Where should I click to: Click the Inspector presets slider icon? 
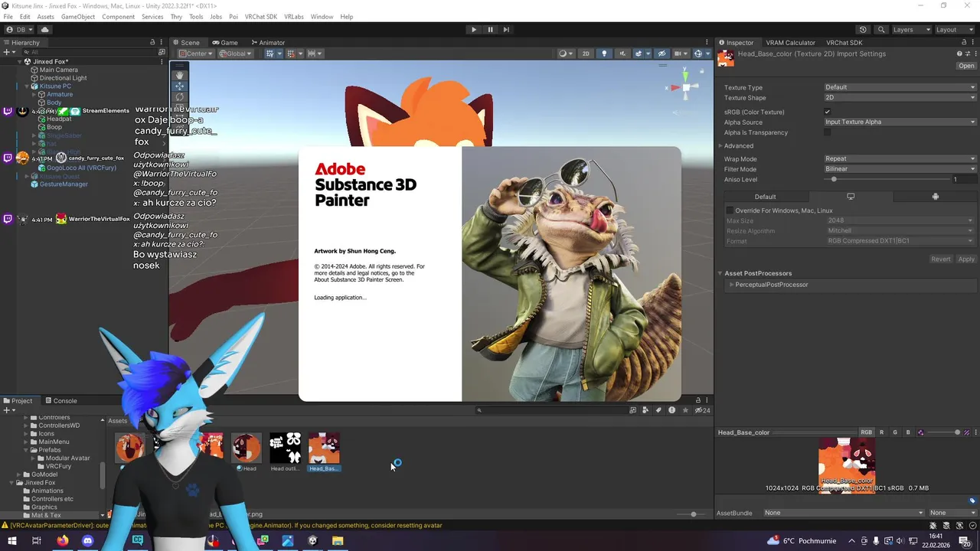(x=968, y=54)
